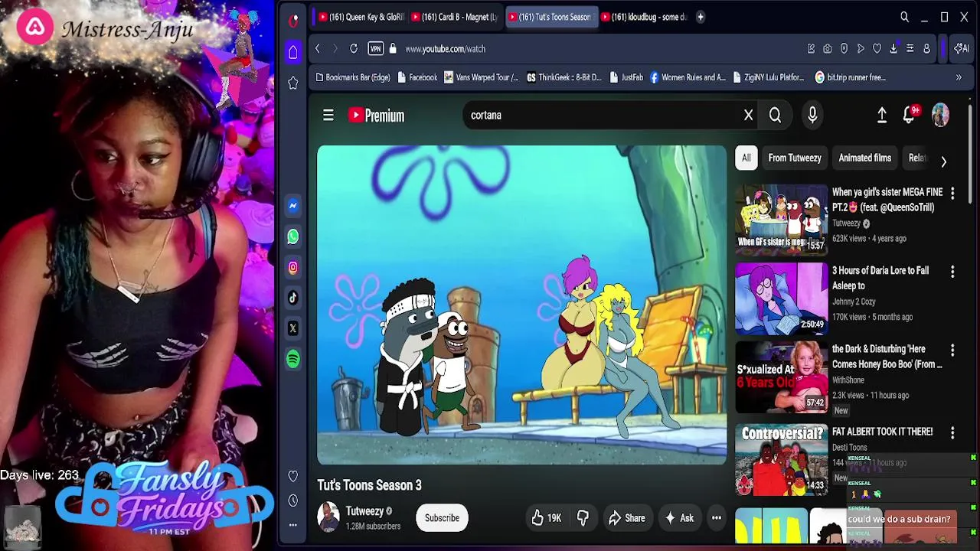Switch to Cardi B - Magnet tab
The width and height of the screenshot is (980, 551).
455,17
